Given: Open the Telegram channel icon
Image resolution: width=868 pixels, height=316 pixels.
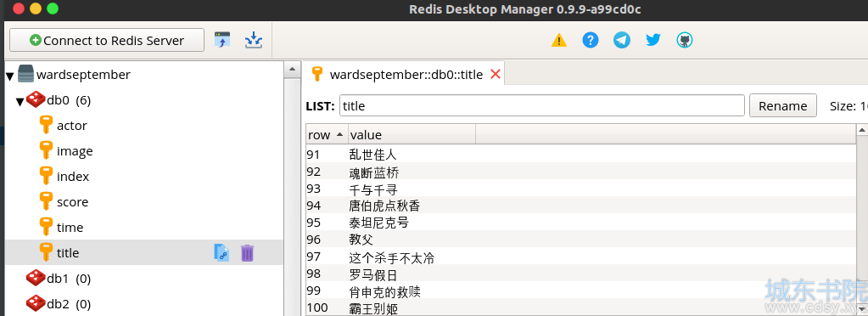Looking at the screenshot, I should [622, 40].
